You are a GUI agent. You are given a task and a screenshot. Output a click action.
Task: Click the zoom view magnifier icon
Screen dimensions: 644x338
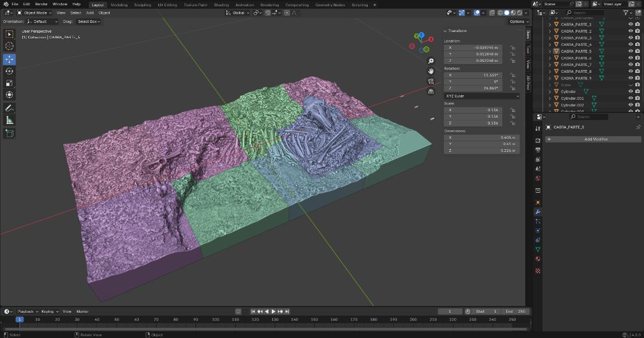[x=431, y=61]
